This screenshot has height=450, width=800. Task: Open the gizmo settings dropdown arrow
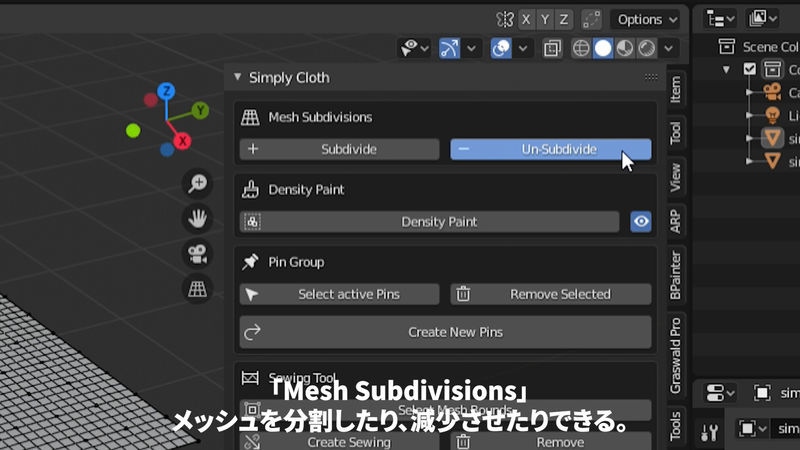click(471, 48)
